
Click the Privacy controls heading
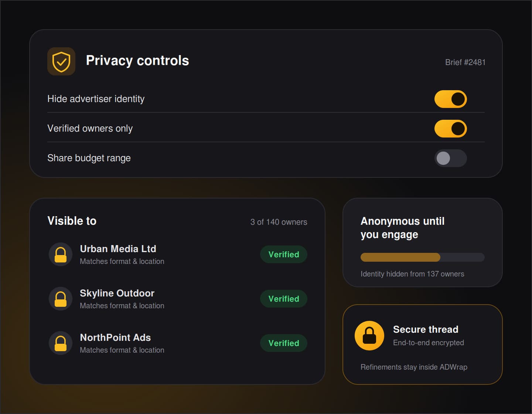click(137, 61)
